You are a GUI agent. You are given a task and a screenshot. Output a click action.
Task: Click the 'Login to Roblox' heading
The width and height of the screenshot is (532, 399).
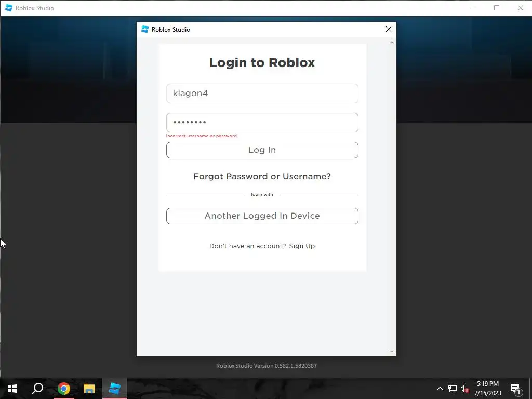(x=262, y=62)
